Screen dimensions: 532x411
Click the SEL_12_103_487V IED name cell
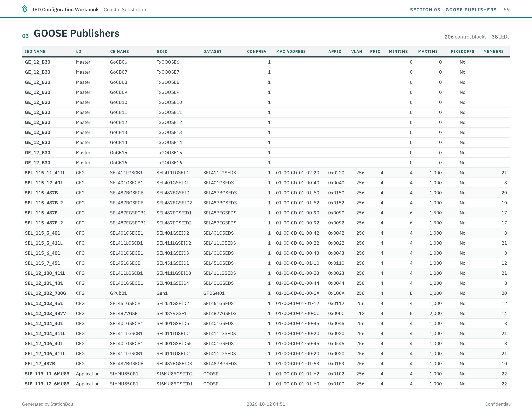pos(45,313)
